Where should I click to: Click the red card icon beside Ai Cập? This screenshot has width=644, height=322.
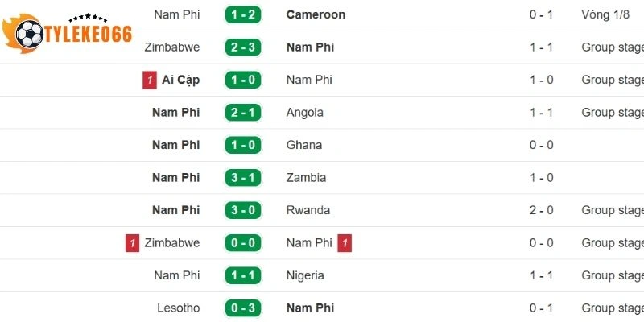coord(150,80)
